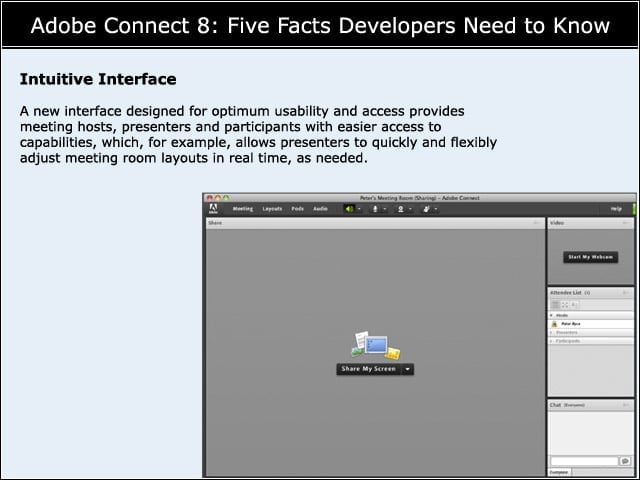Image resolution: width=640 pixels, height=480 pixels.
Task: Click the Intuitive Interface heading
Action: point(98,79)
